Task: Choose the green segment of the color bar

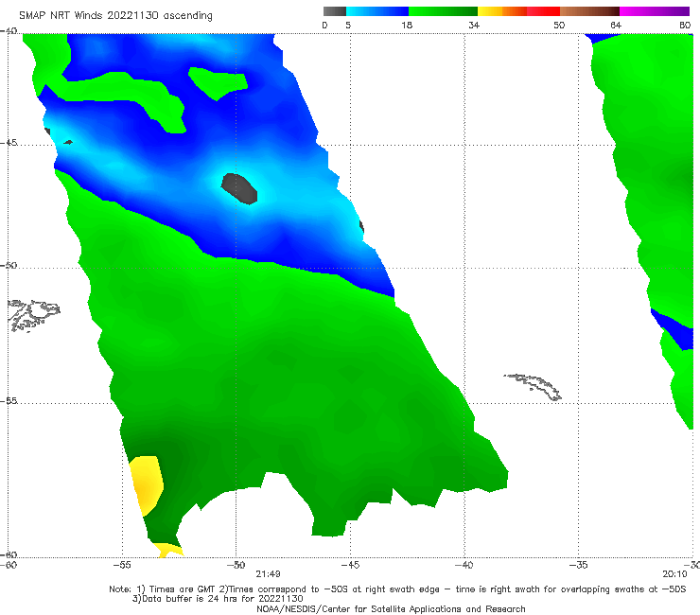Action: 443,11
